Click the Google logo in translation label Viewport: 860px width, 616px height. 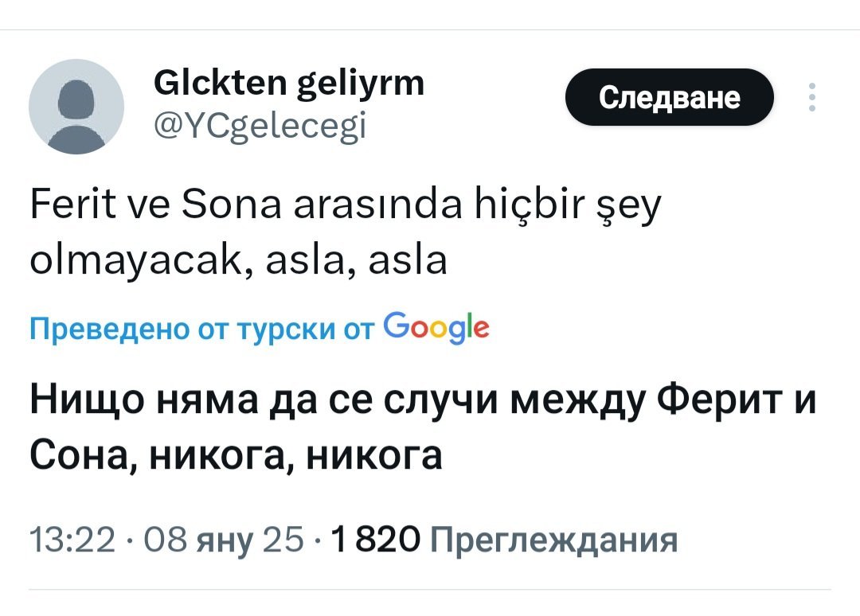pos(436,326)
